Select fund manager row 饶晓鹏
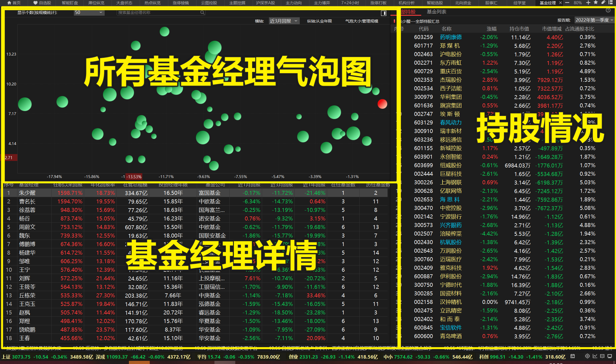Viewport: 616px width, 364px height. (x=195, y=330)
